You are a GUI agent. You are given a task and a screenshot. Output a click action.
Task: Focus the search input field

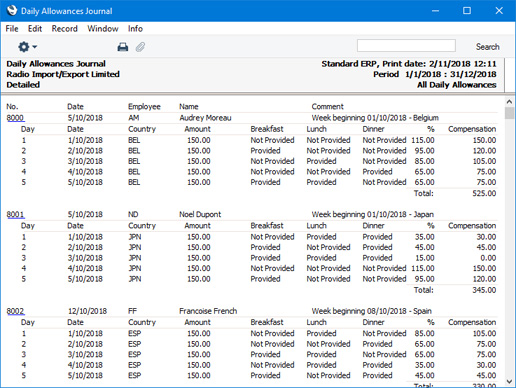tap(406, 46)
